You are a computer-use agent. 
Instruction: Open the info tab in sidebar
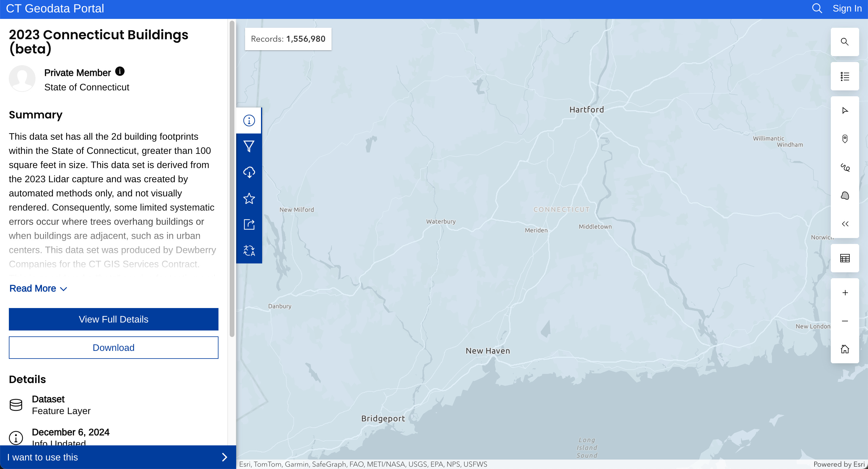tap(249, 120)
